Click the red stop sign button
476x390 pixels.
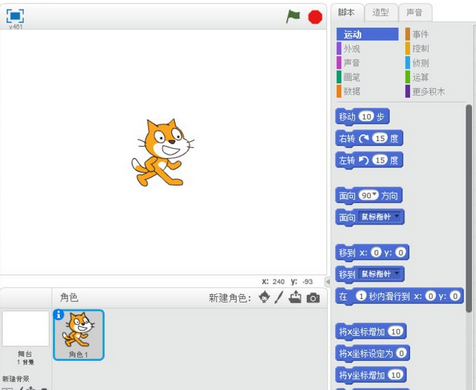pos(315,17)
